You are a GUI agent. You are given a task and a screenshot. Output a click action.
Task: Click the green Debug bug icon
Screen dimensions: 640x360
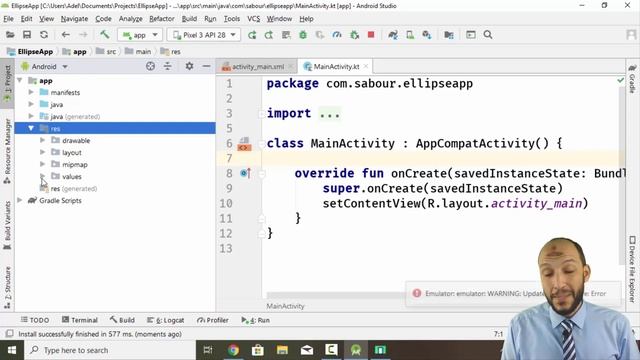[x=303, y=35]
